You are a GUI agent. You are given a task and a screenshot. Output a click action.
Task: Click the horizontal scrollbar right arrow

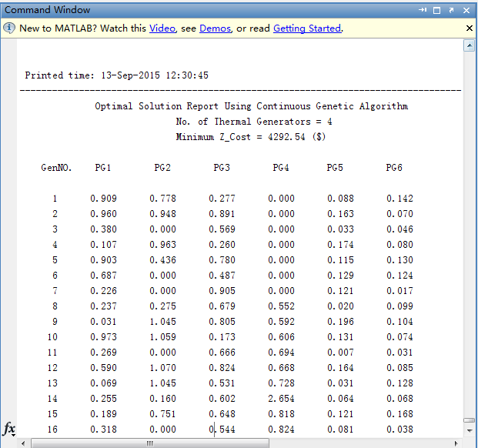456,443
